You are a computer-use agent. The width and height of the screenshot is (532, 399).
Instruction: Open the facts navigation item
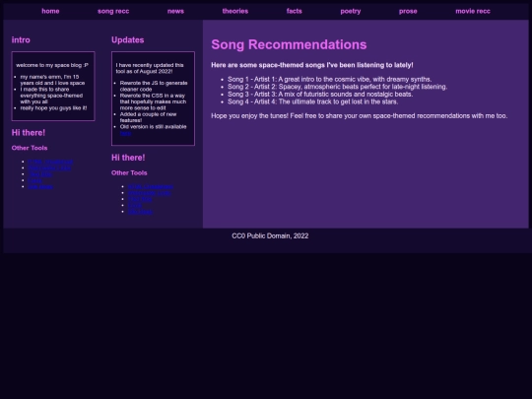pyautogui.click(x=295, y=11)
